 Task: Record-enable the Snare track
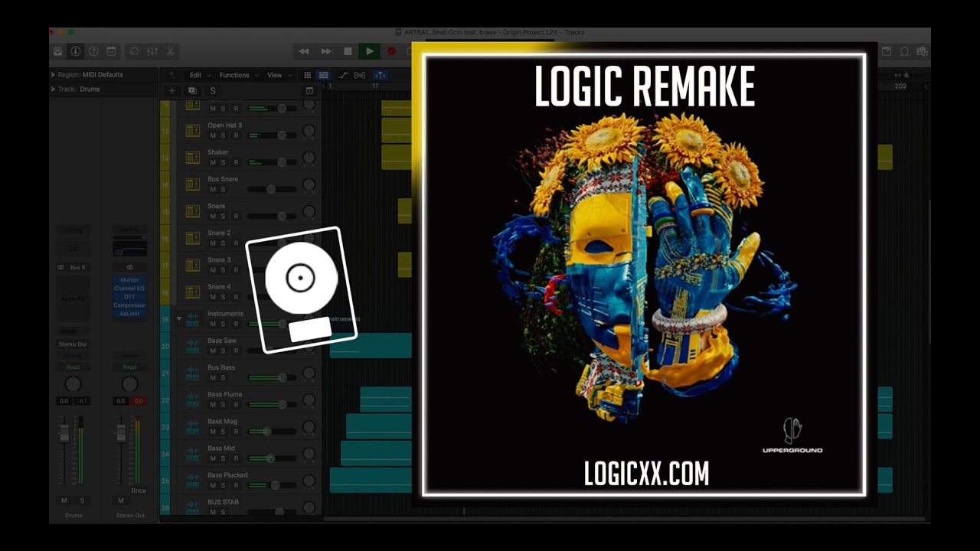(x=236, y=216)
